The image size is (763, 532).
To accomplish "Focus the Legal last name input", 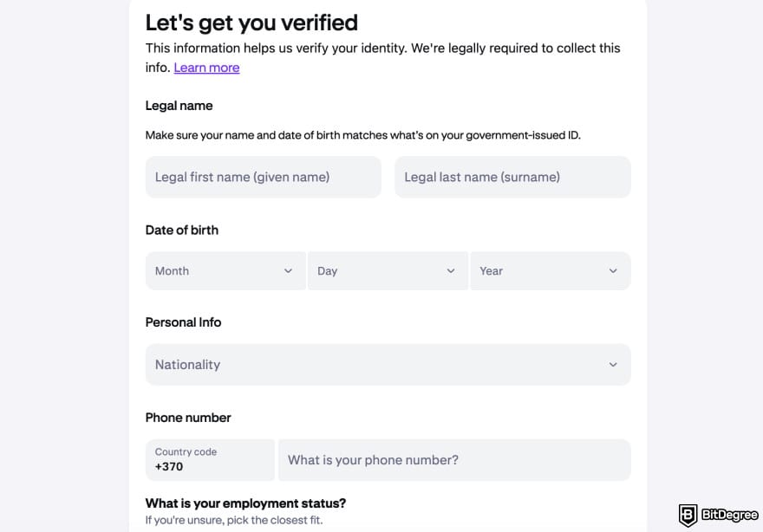I will pyautogui.click(x=512, y=177).
